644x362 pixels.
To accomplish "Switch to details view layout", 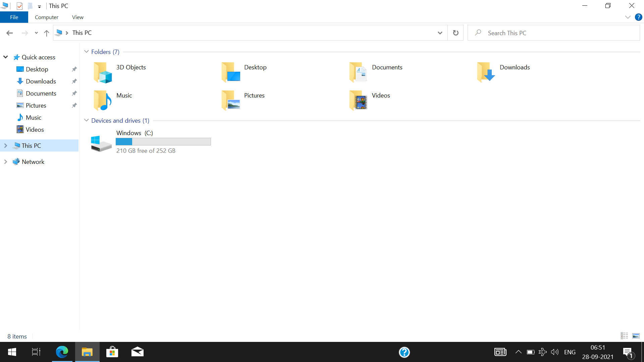I will 624,336.
